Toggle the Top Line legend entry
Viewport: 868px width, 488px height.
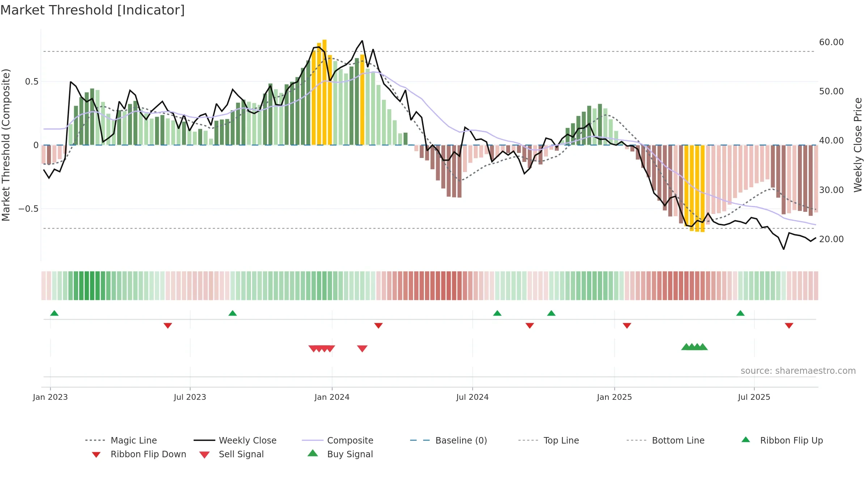[x=548, y=440]
